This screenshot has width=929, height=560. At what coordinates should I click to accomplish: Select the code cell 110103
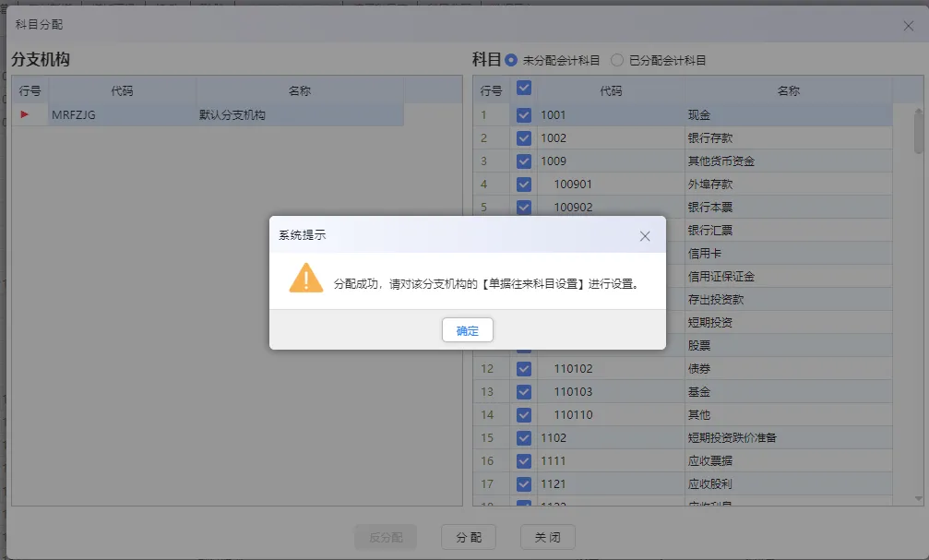coord(611,391)
